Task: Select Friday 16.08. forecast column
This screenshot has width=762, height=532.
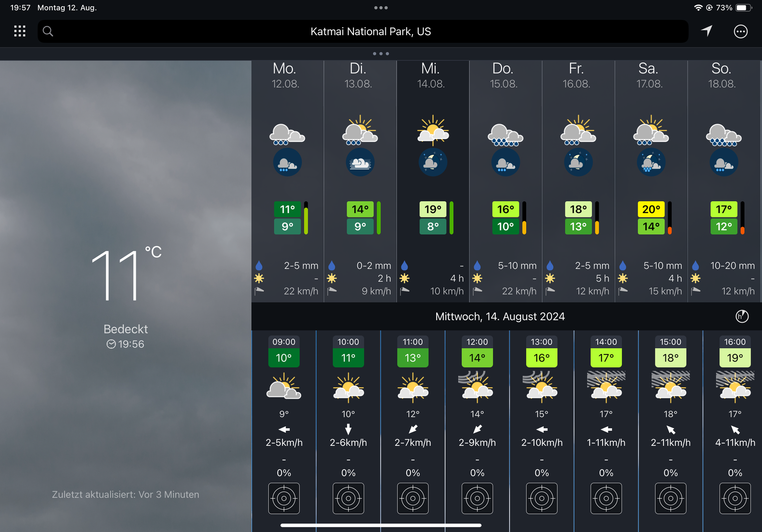Action: click(x=579, y=181)
